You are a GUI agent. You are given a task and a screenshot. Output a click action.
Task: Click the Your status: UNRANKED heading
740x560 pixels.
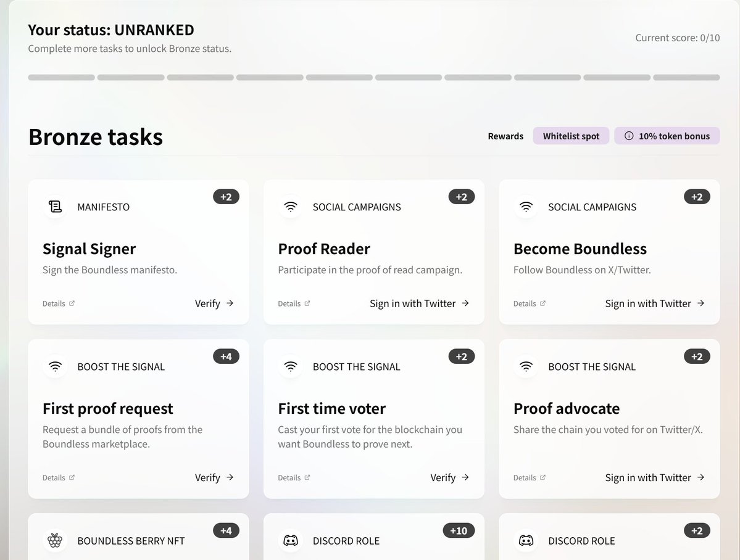click(x=111, y=30)
